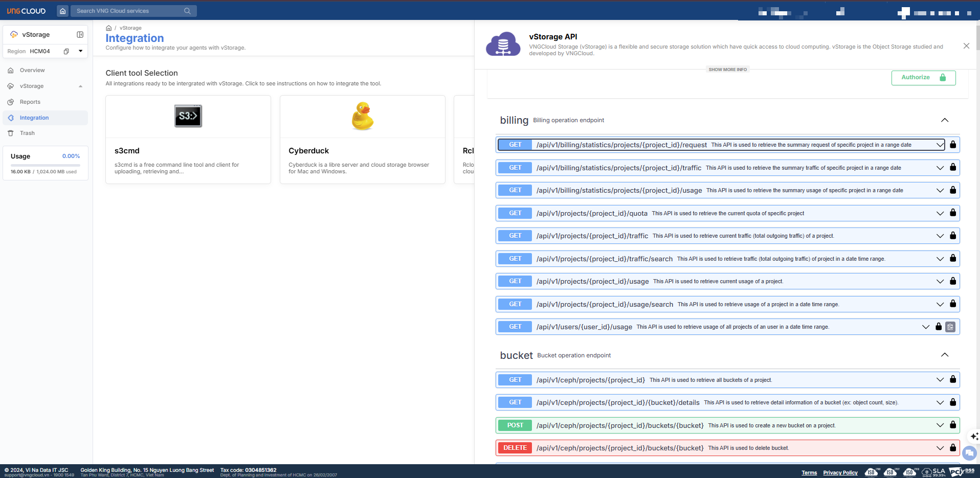Collapse the vStorage sidebar menu group
This screenshot has height=478, width=980.
80,86
